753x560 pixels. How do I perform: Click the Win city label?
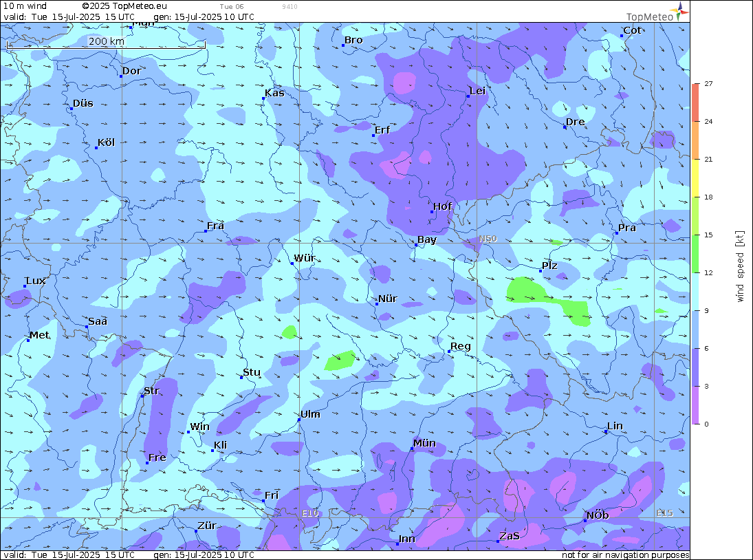(x=200, y=427)
